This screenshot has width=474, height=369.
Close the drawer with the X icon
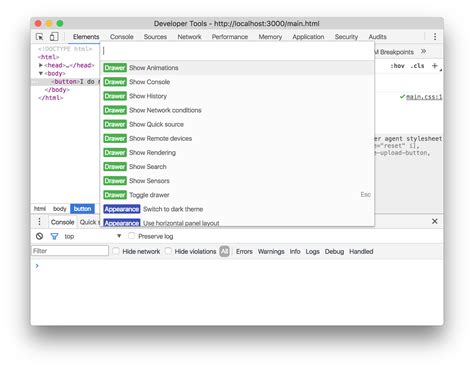coord(435,221)
